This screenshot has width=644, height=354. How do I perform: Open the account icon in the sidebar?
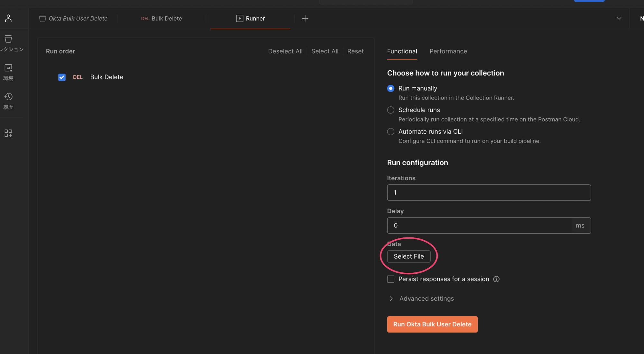(x=8, y=18)
